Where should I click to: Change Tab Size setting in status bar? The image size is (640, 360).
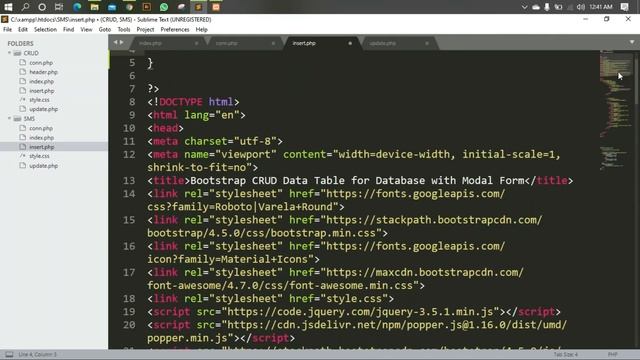[x=566, y=354]
